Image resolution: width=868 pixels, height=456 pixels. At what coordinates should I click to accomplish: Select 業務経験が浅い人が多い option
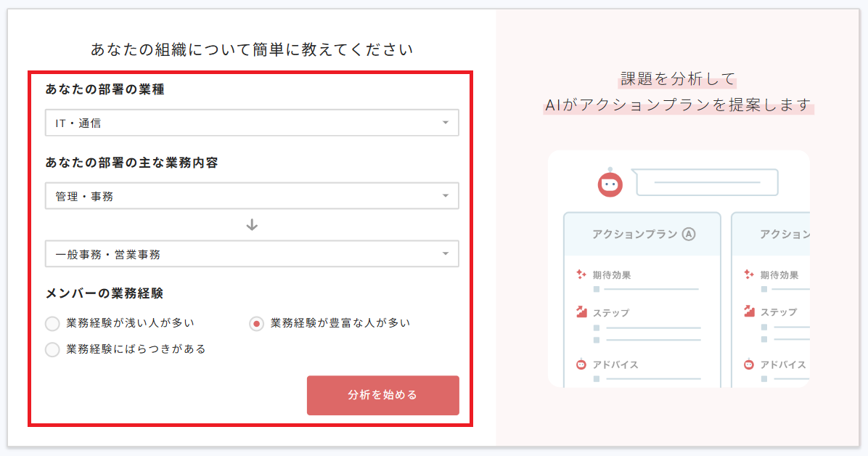52,323
